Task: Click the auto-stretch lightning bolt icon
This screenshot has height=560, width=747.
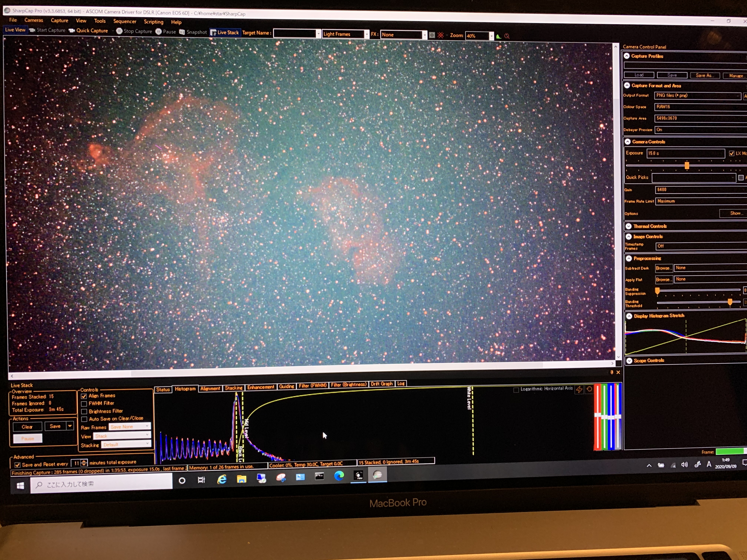Action: (579, 389)
